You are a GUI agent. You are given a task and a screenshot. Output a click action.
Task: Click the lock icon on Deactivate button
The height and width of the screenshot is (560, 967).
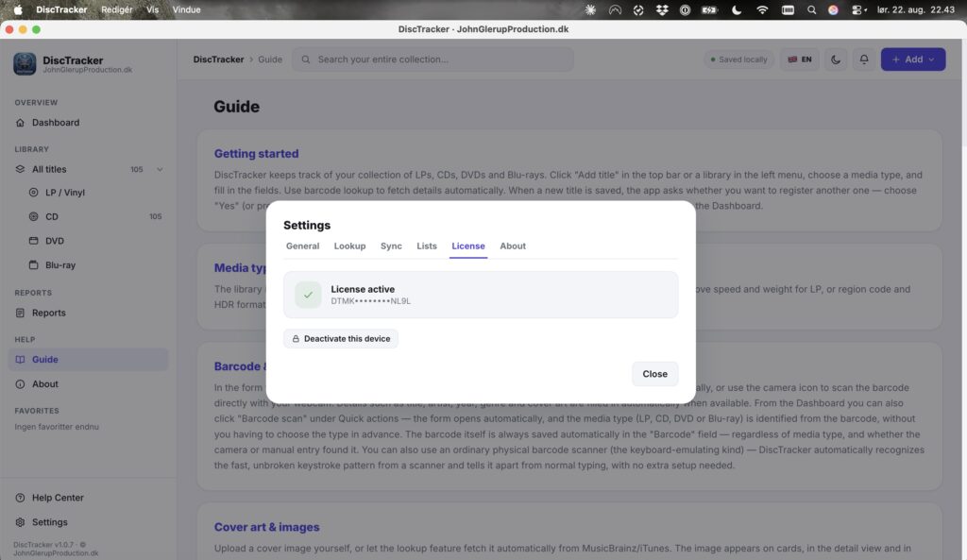pos(296,339)
